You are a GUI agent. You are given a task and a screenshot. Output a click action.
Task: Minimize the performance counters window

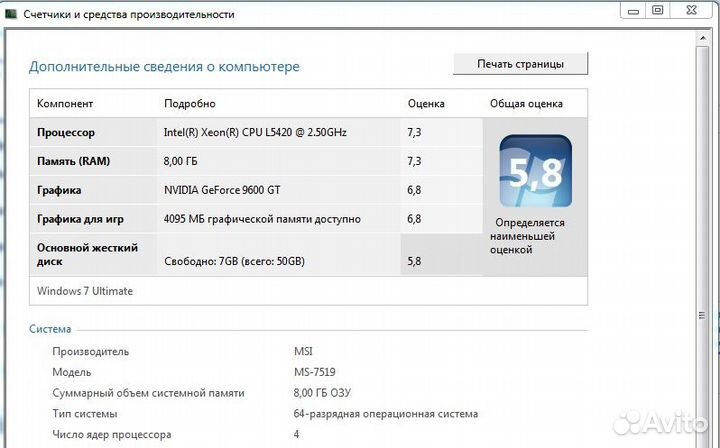[x=634, y=11]
